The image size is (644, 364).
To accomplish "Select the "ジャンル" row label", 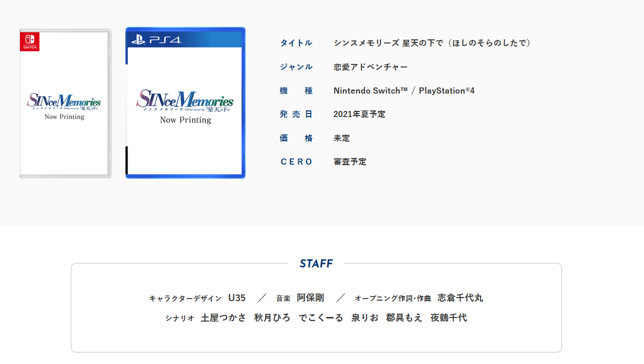I will [296, 67].
